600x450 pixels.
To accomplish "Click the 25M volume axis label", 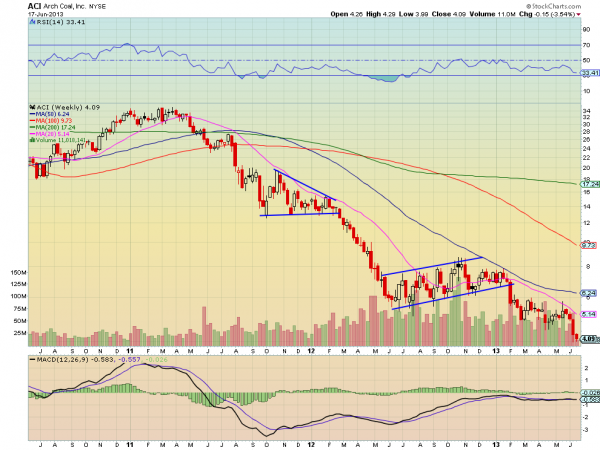I will (20, 333).
